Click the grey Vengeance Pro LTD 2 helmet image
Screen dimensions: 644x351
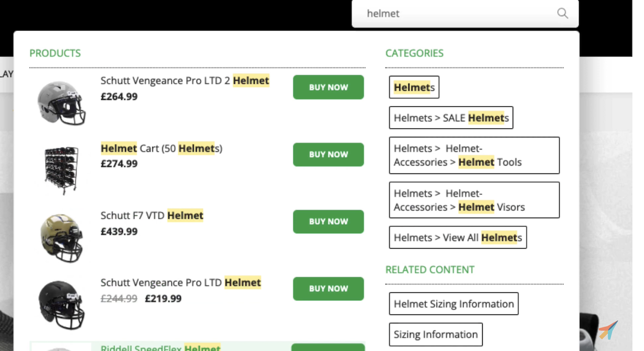[61, 103]
